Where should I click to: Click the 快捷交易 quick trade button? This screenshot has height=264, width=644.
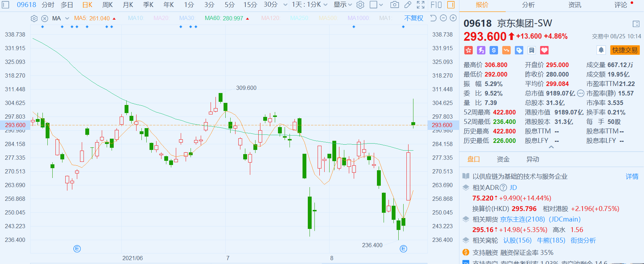pos(625,50)
